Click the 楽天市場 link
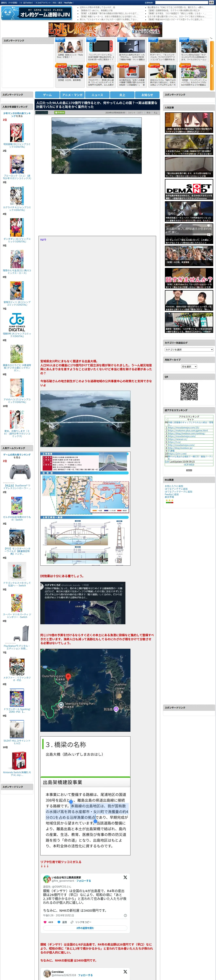The image size is (216, 980). pos(169,497)
